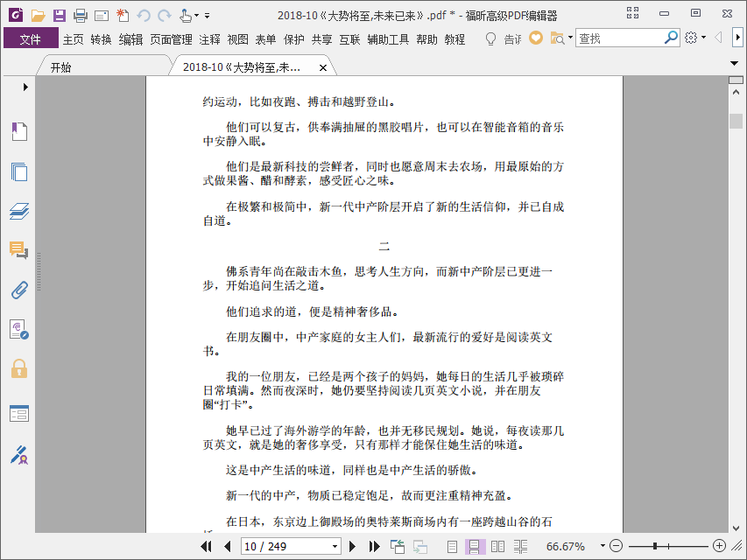Switch to the 注释 tab
The image size is (747, 560).
coord(209,39)
